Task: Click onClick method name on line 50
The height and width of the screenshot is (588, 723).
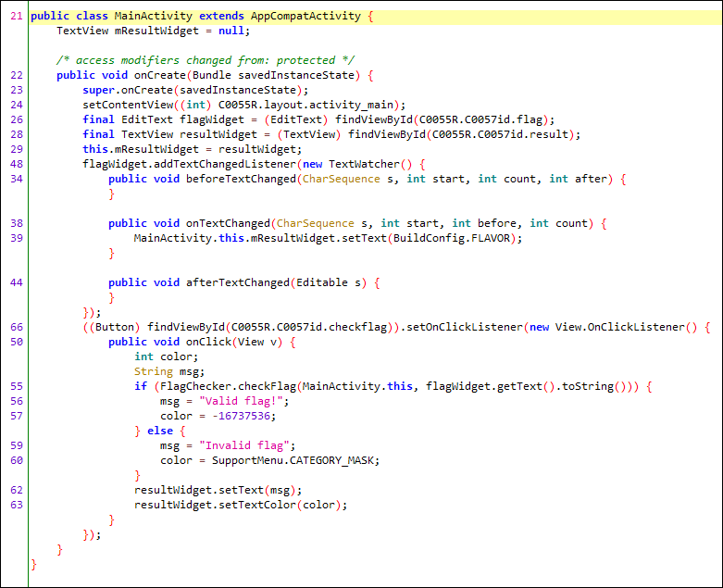Action: click(208, 342)
